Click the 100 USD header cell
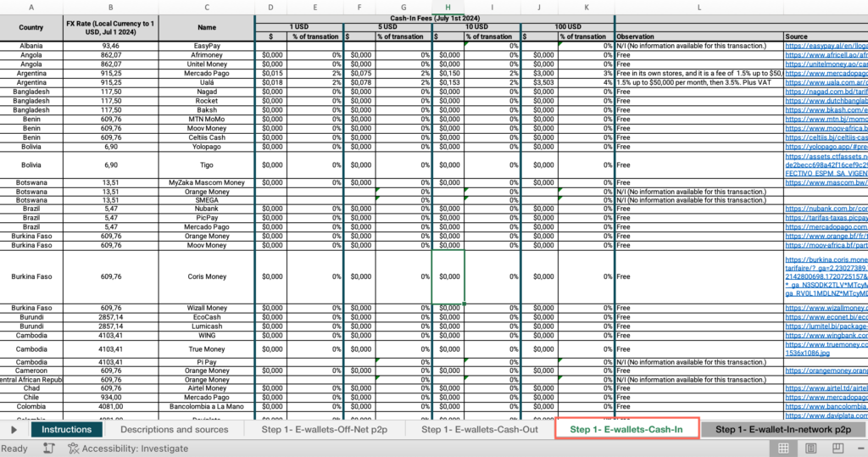Image resolution: width=868 pixels, height=457 pixels. pos(567,26)
